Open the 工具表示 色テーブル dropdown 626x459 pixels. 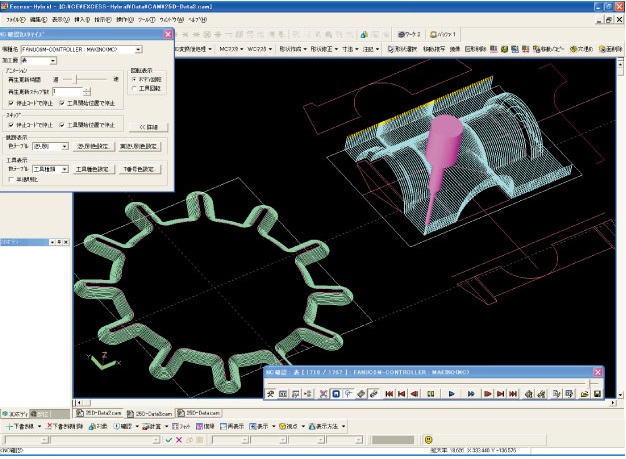pos(66,170)
